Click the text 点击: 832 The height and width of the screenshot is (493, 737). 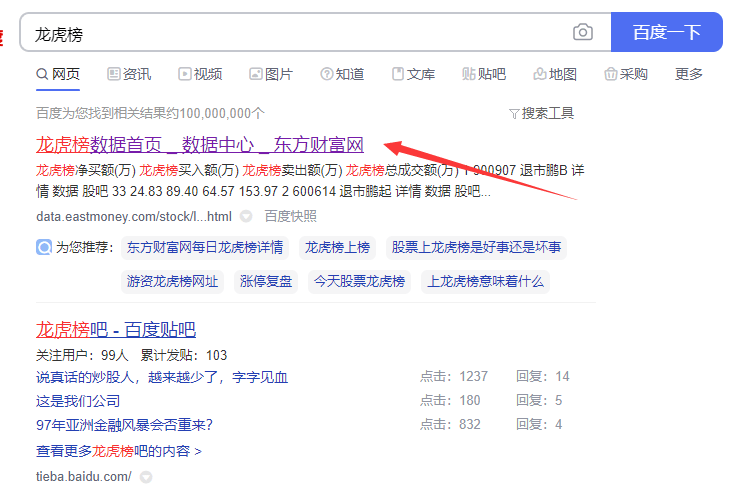(x=450, y=424)
